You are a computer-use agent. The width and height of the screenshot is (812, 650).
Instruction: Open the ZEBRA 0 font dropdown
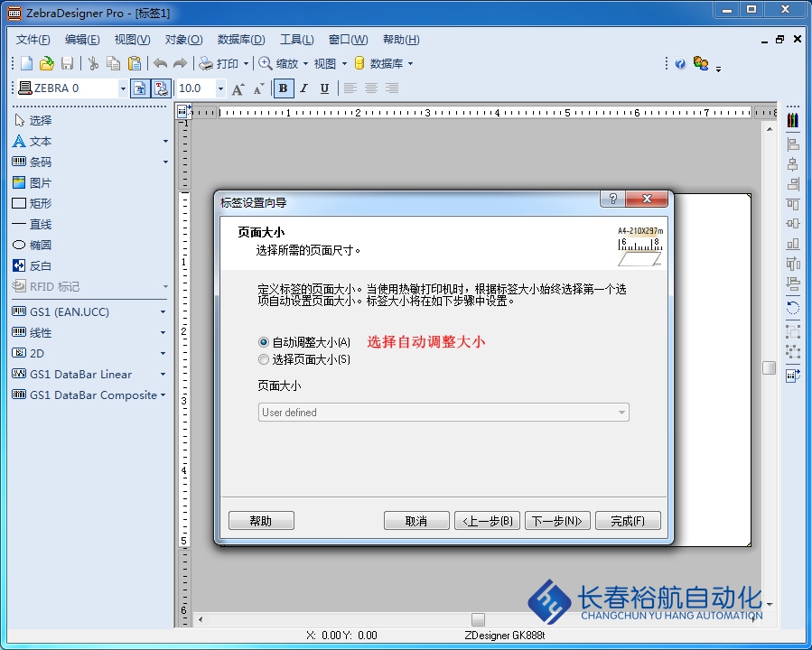[123, 89]
